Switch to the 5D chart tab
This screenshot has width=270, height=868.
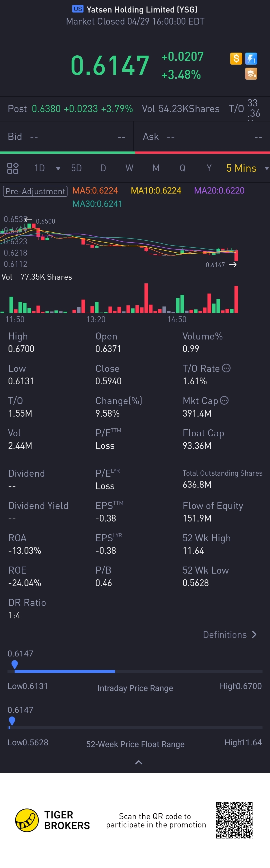[76, 168]
